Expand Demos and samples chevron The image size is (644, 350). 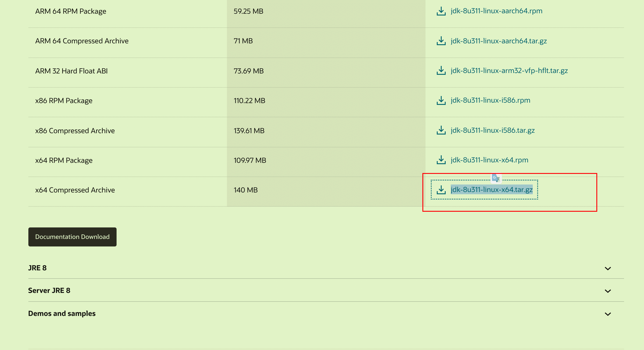click(608, 314)
